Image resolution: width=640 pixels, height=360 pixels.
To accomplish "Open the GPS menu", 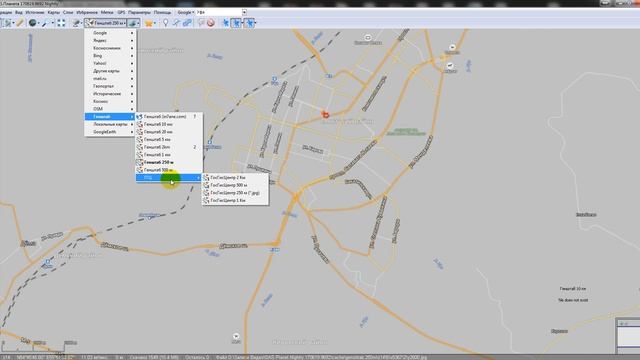I will coord(121,12).
